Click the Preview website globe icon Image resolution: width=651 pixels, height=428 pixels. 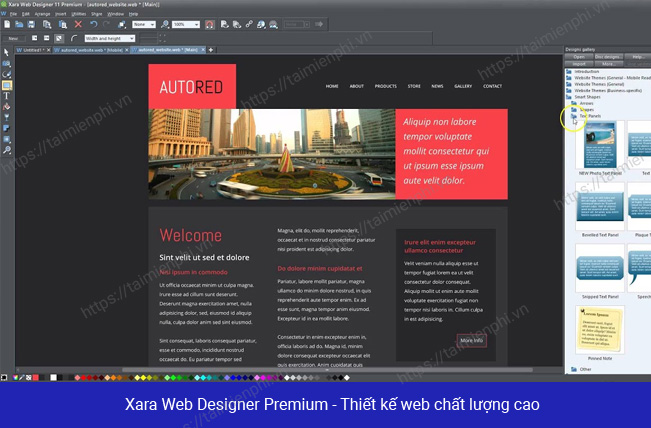click(x=261, y=24)
